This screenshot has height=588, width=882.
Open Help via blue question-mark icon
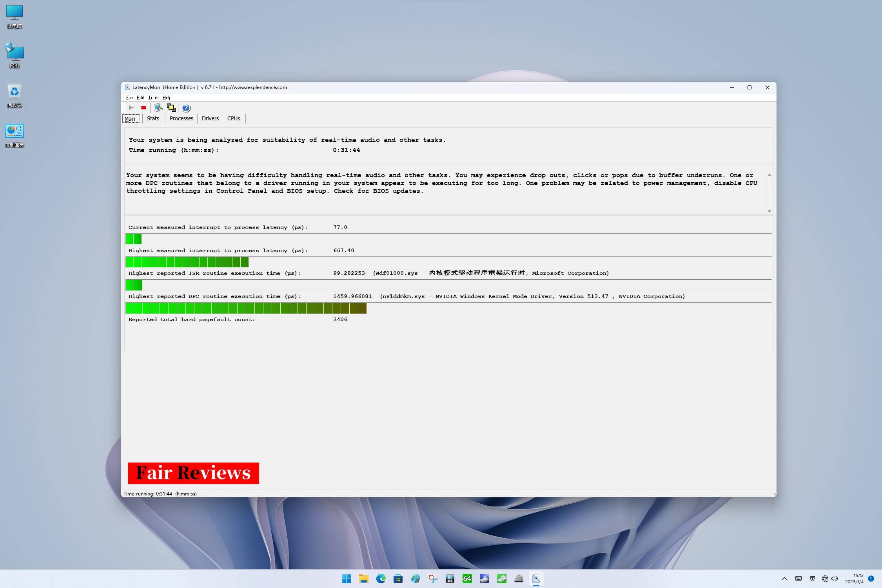(x=186, y=108)
